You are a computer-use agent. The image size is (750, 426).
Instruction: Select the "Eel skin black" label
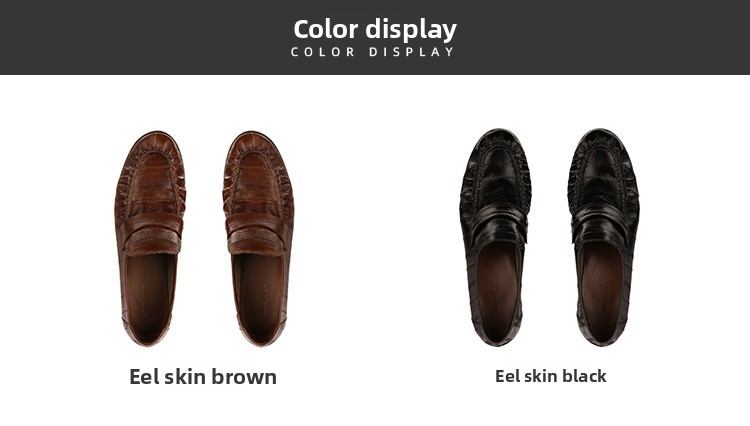pyautogui.click(x=551, y=376)
